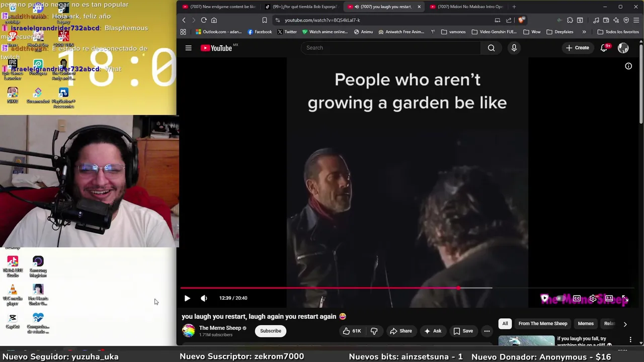644x362 pixels.
Task: Open the Brave main hamburger menu
Action: (x=636, y=20)
